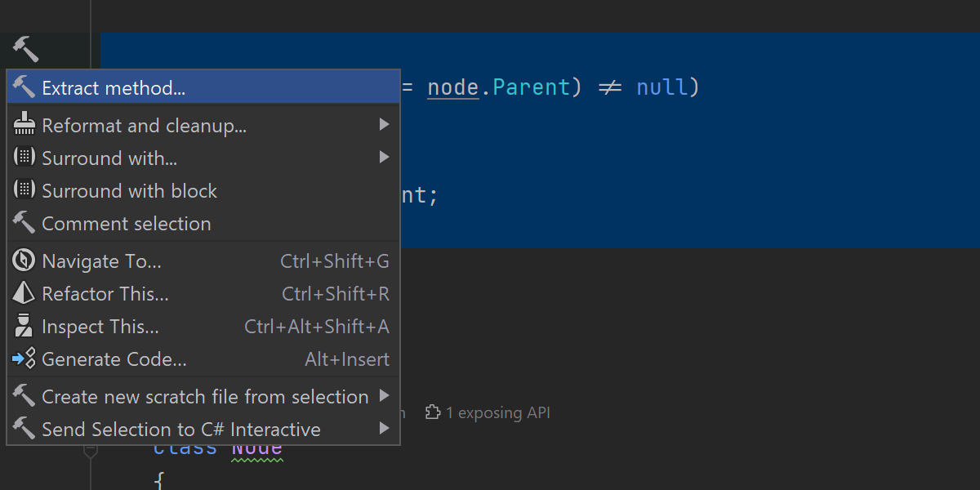Click the Inspect This inspector icon
The width and height of the screenshot is (980, 490).
(x=24, y=327)
